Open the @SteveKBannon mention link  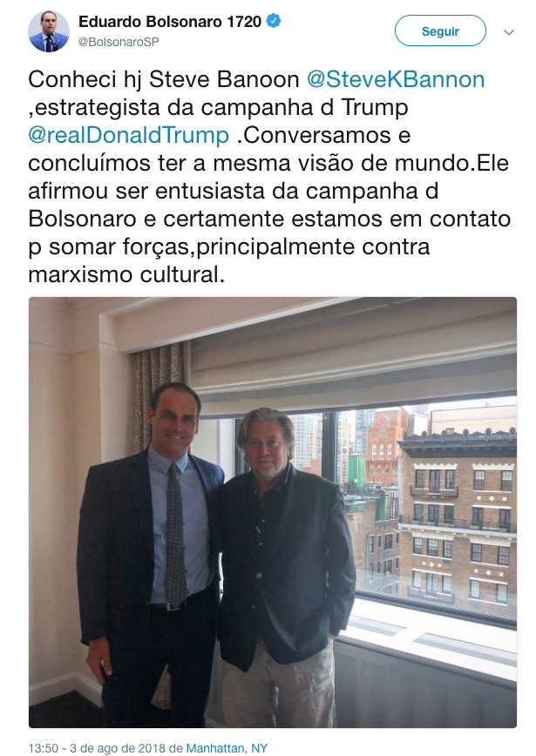(396, 79)
